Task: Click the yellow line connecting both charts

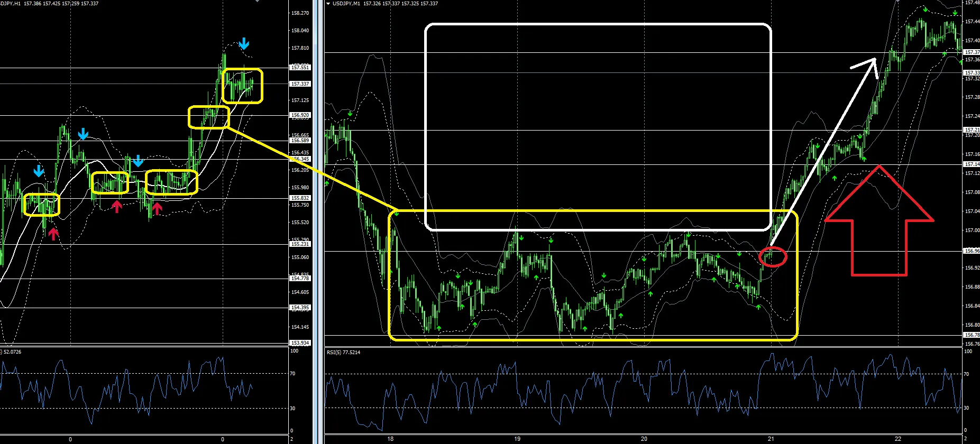Action: (312, 168)
